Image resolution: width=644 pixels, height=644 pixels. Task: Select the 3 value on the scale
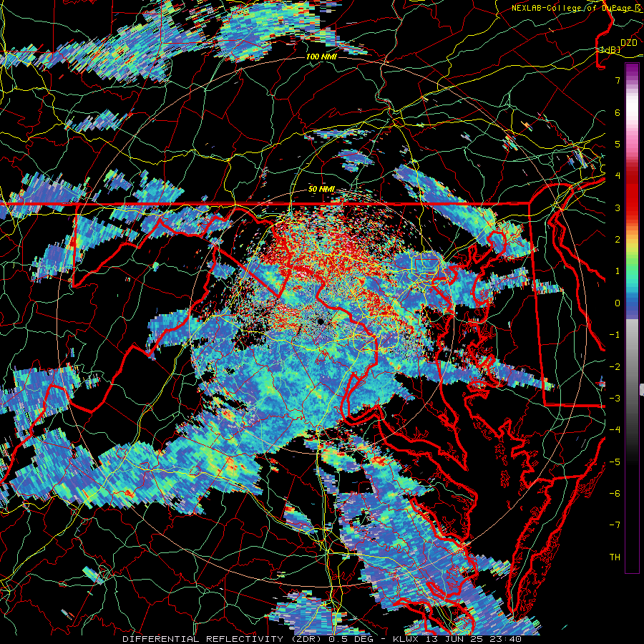[x=618, y=208]
